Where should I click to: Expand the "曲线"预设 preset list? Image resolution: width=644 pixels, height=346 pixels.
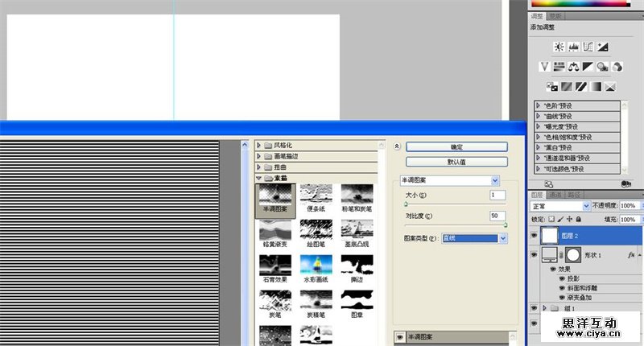(538, 115)
